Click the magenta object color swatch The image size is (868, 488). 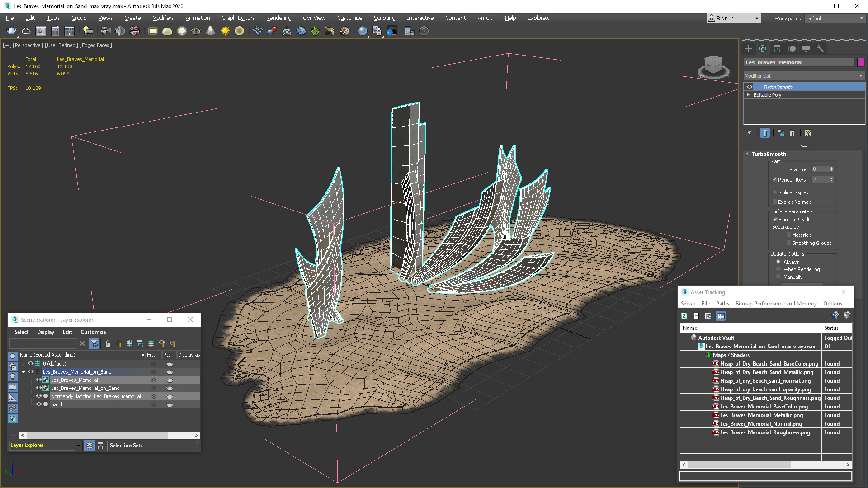coord(861,62)
